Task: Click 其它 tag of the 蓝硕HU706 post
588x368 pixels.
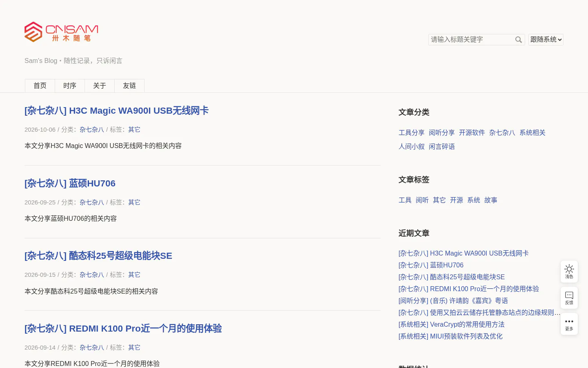Action: pyautogui.click(x=134, y=202)
